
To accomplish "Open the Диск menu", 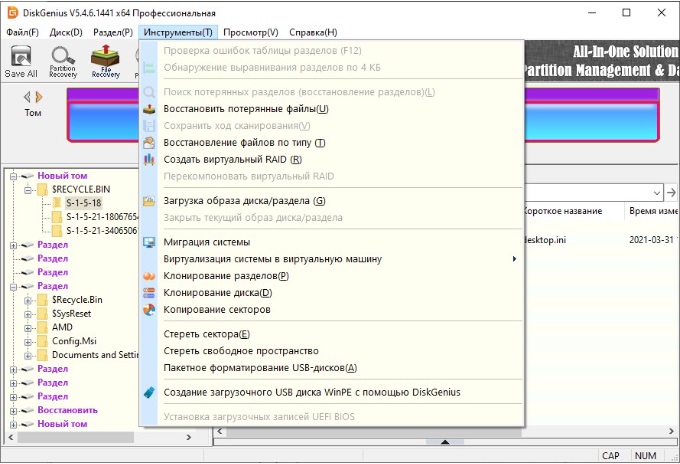I will click(x=66, y=32).
